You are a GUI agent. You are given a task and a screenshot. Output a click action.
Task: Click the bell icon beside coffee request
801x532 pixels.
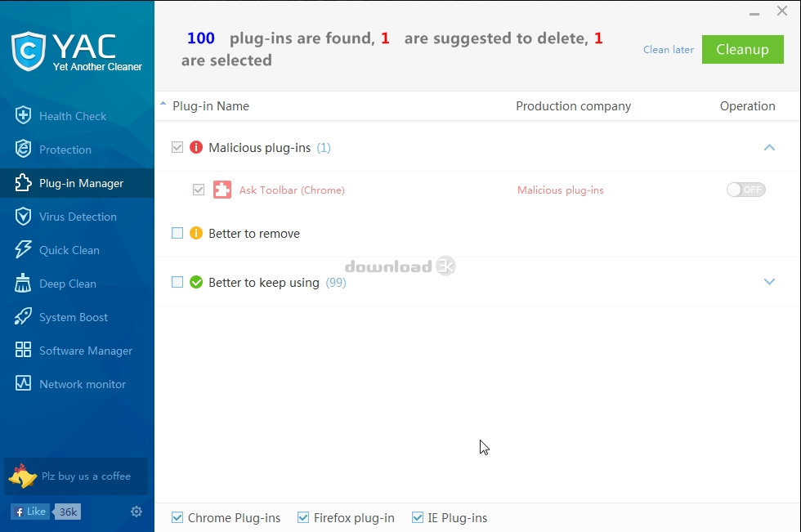(23, 476)
